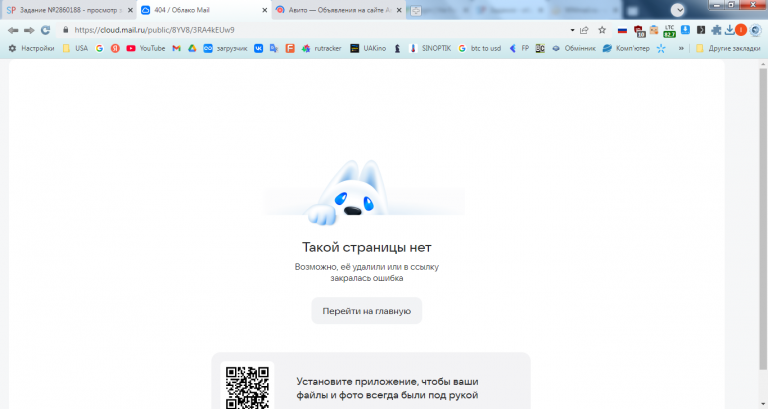Open the Russian flag extension
Viewport: 768px width, 409px height.
[622, 30]
